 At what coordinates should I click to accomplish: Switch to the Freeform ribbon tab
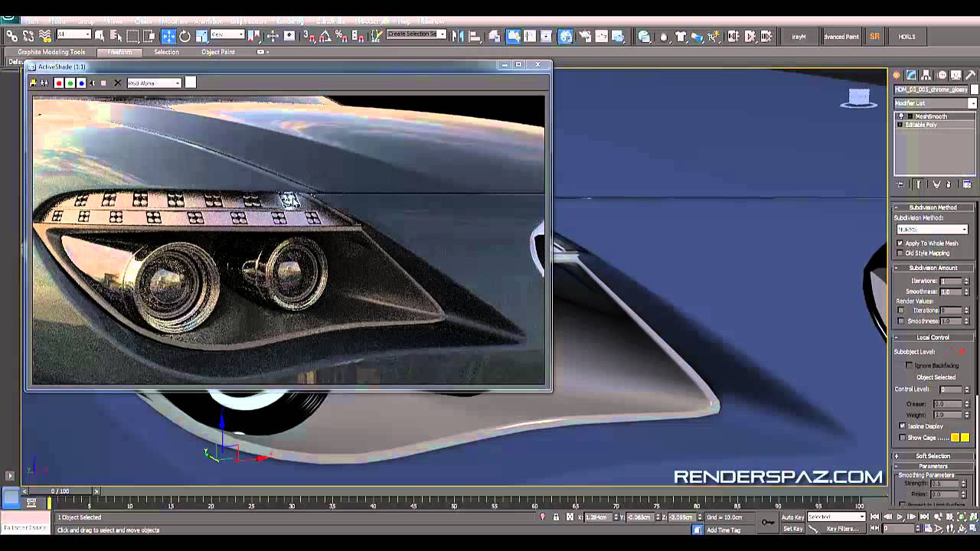pos(119,52)
